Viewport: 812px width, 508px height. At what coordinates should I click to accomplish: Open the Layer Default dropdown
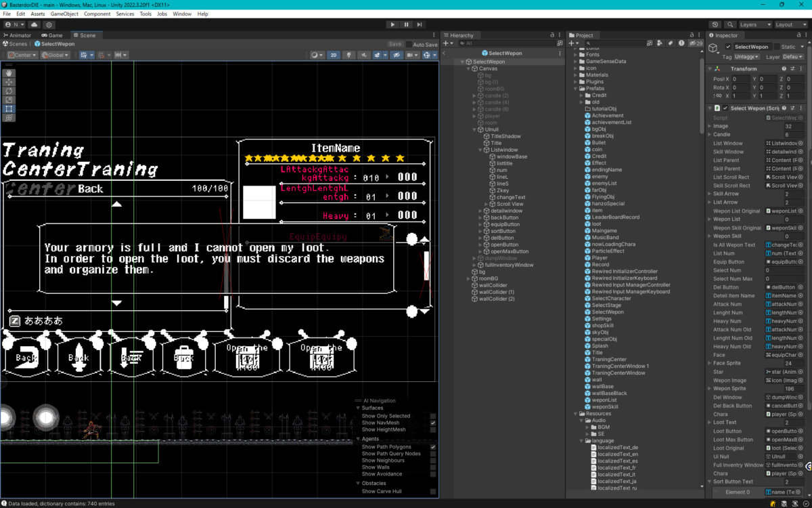click(793, 57)
